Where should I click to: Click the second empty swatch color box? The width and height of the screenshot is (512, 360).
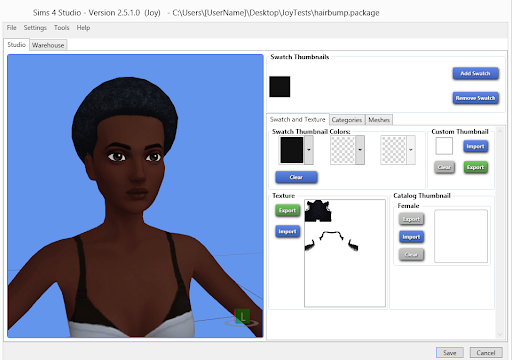343,150
